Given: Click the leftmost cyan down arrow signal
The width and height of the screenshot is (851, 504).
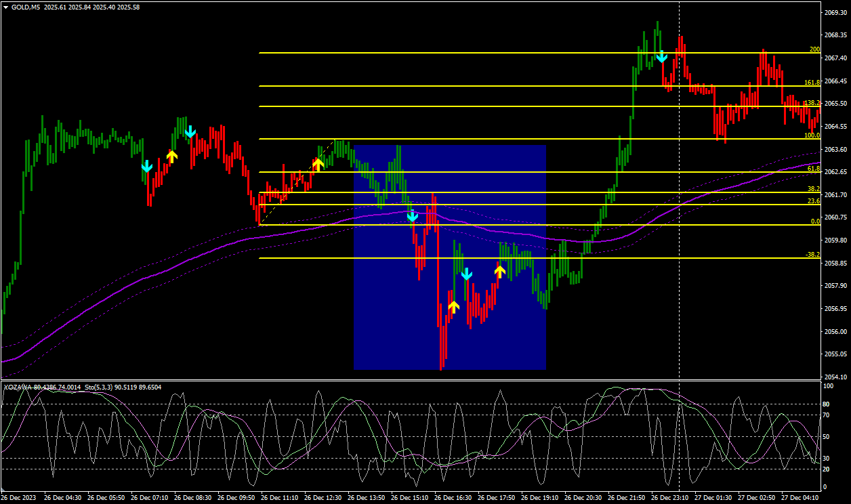Looking at the screenshot, I should click(147, 166).
